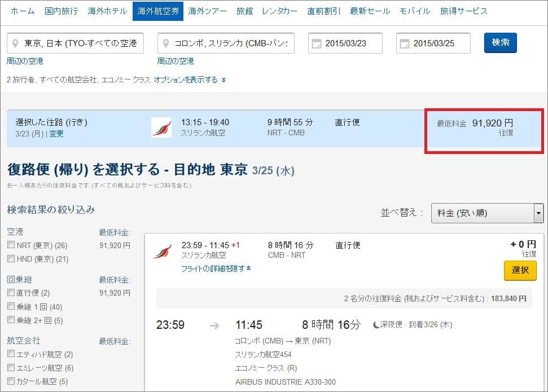The height and width of the screenshot is (392, 548).
Task: Click the SriLankan Airlines logo in selected outbound flight
Action: point(161,127)
